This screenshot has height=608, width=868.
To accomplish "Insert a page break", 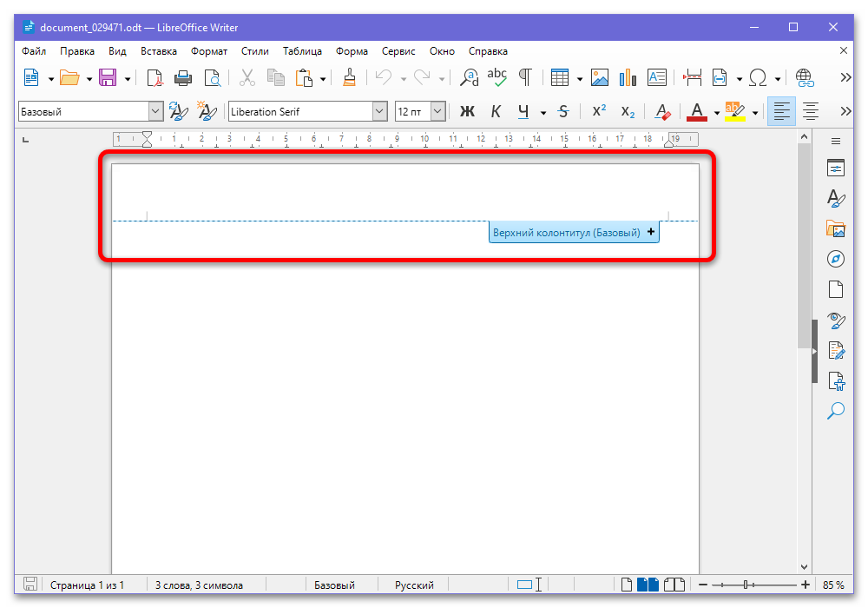I will click(692, 78).
